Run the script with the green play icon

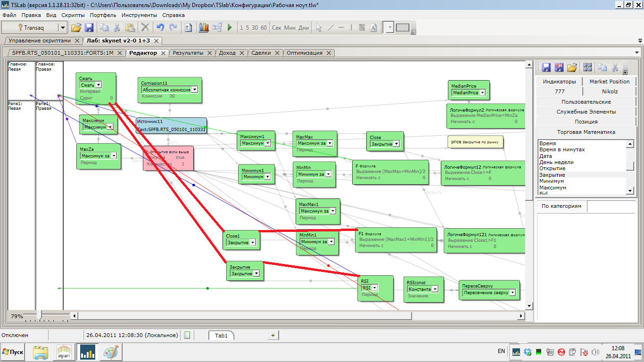point(230,28)
